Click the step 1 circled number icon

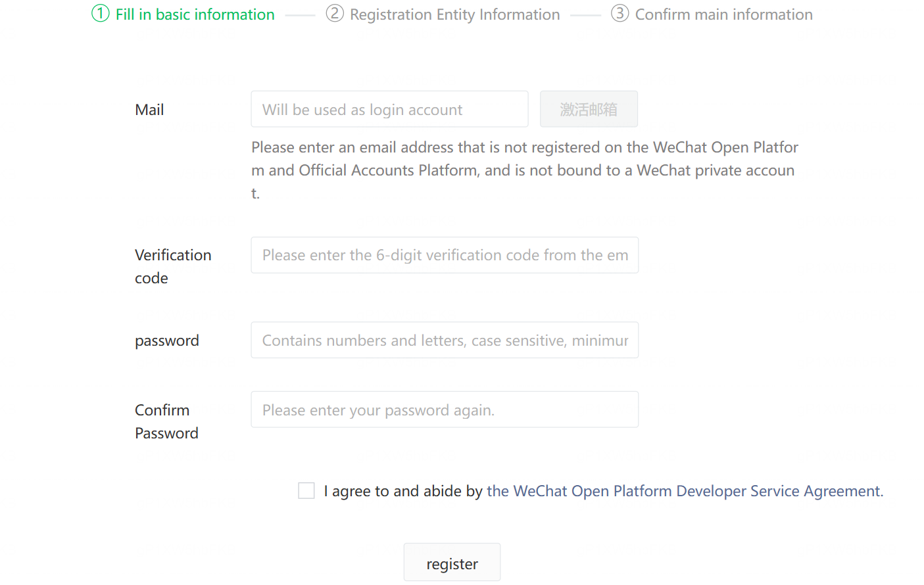click(101, 13)
